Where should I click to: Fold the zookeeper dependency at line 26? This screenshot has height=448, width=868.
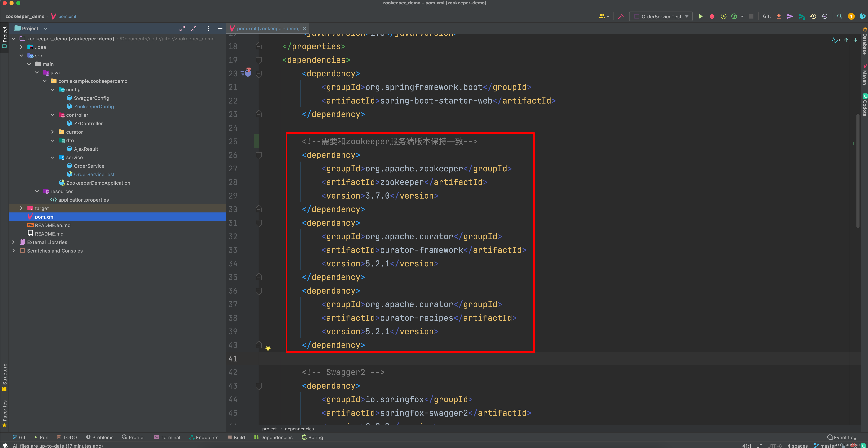click(x=259, y=155)
